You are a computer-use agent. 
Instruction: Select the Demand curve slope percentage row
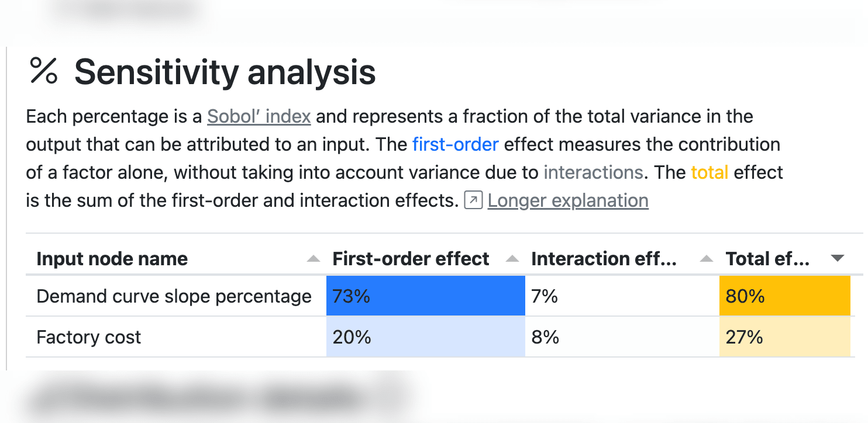174,296
